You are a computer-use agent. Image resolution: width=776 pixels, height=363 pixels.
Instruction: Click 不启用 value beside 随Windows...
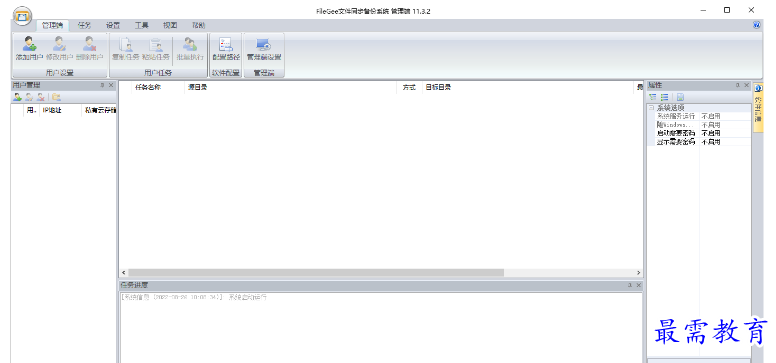tap(711, 125)
